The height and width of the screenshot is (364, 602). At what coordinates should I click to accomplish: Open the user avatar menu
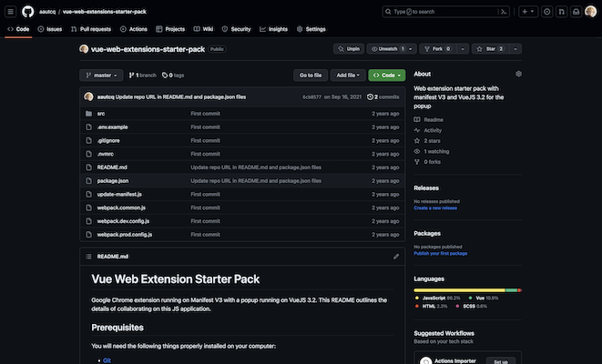coord(590,12)
